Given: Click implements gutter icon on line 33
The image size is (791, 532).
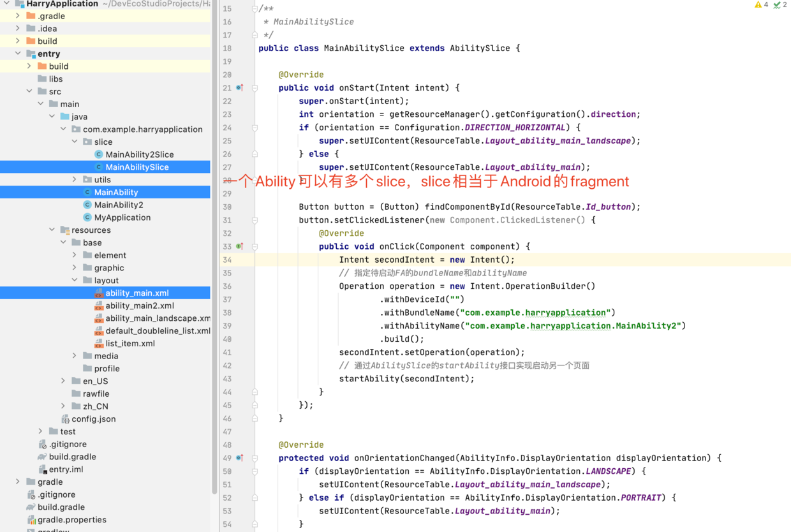Looking at the screenshot, I should [x=240, y=246].
